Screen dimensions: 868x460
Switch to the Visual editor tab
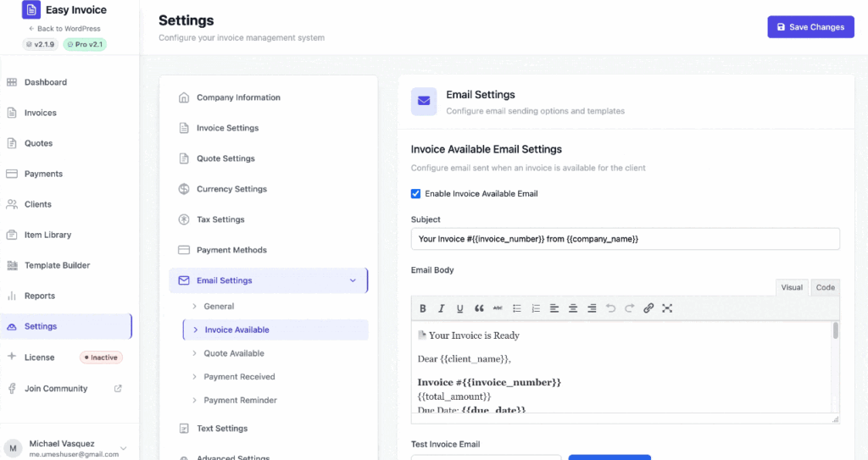pyautogui.click(x=792, y=288)
